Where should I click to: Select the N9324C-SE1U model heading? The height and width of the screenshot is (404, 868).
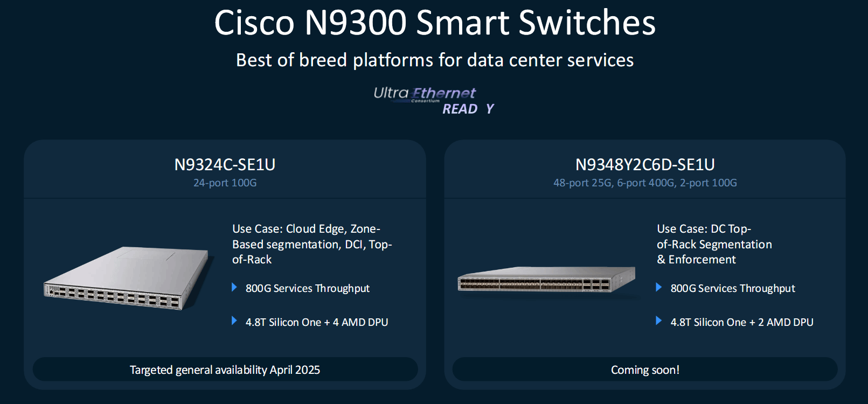[225, 164]
